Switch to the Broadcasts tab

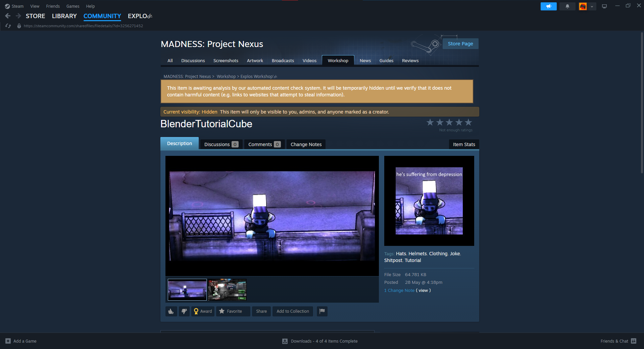(283, 60)
